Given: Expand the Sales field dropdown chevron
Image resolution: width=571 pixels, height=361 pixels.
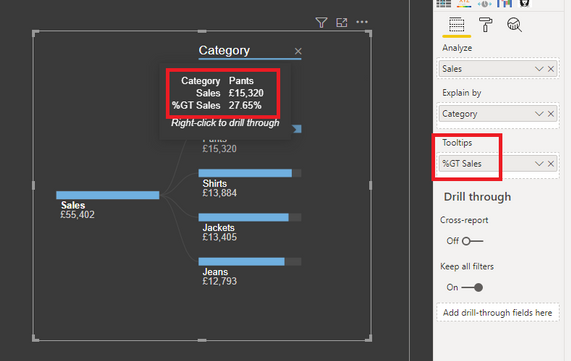Looking at the screenshot, I should [539, 69].
